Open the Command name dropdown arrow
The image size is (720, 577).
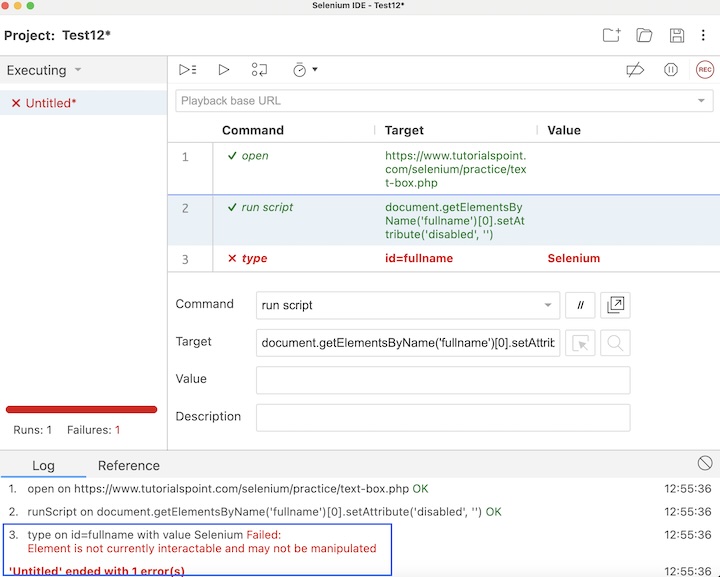tap(547, 305)
